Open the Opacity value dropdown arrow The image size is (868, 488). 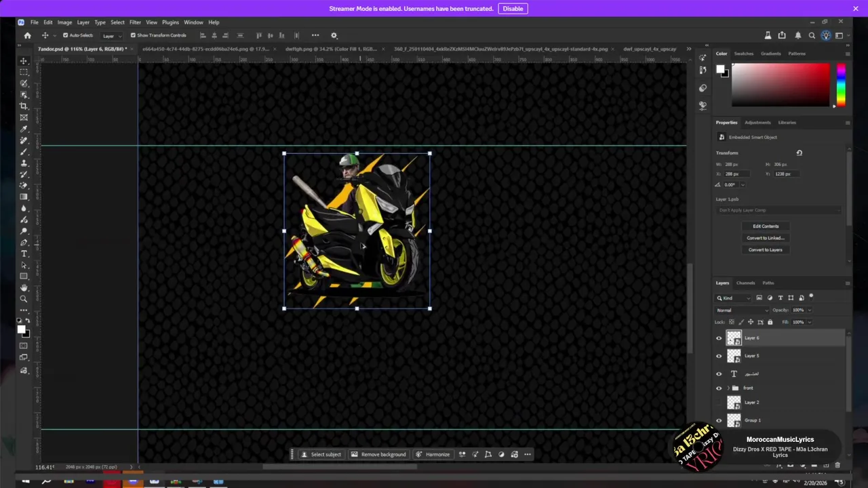click(x=809, y=310)
